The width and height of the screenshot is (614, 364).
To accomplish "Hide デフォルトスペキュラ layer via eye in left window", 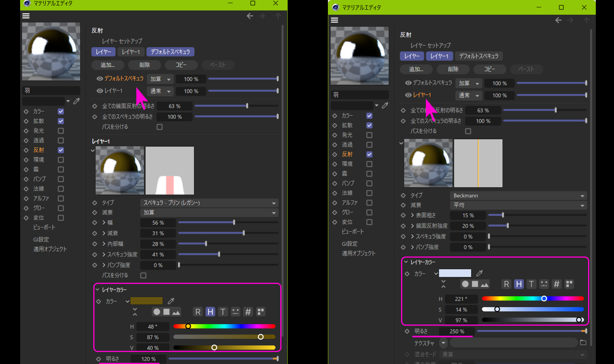I will 99,79.
